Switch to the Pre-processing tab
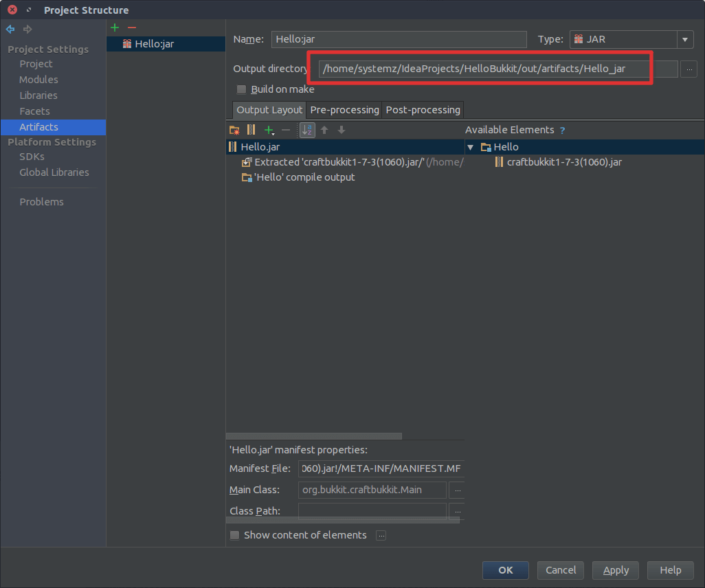705x588 pixels. pyautogui.click(x=344, y=110)
